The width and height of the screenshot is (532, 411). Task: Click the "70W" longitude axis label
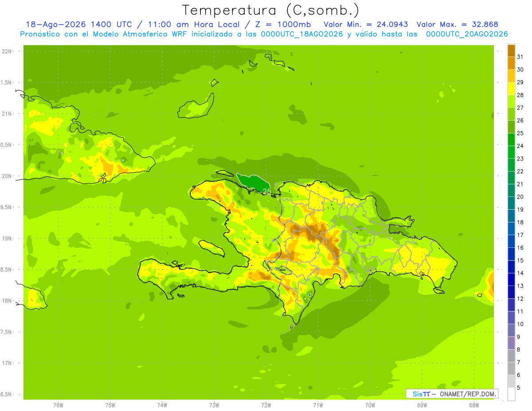coord(370,405)
